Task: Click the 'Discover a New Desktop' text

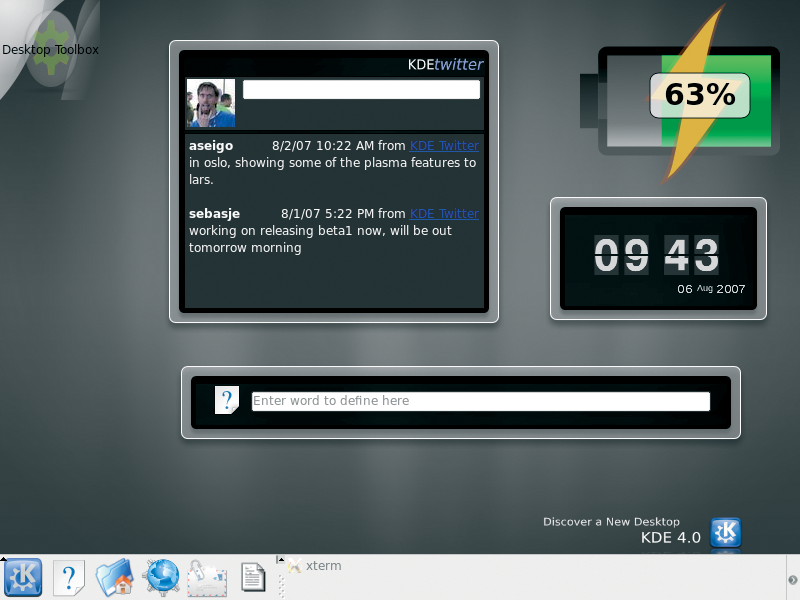Action: click(x=611, y=521)
